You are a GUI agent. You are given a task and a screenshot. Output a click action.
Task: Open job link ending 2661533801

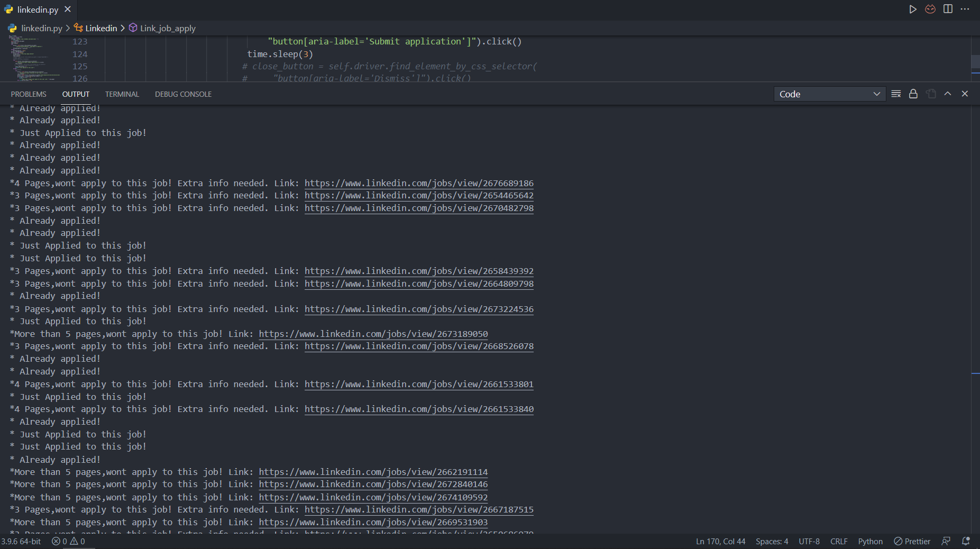[x=419, y=384]
